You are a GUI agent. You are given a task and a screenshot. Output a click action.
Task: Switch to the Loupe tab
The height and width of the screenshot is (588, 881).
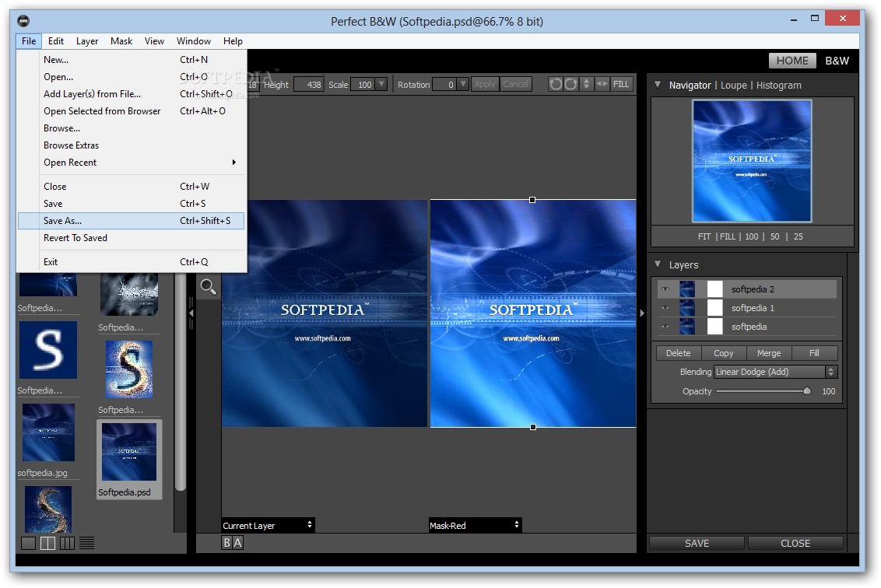[x=734, y=86]
